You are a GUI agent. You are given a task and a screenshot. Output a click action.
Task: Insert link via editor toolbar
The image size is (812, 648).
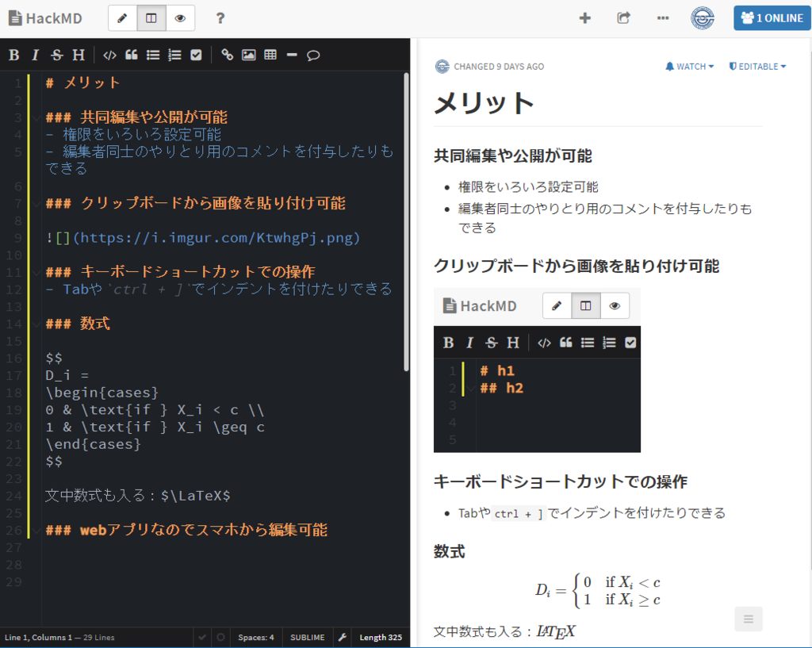[227, 55]
